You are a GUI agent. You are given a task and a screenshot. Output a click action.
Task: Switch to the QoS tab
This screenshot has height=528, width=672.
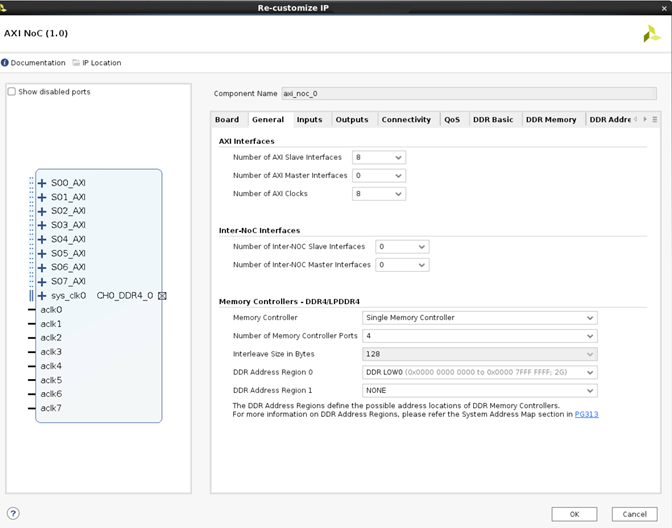(x=452, y=120)
